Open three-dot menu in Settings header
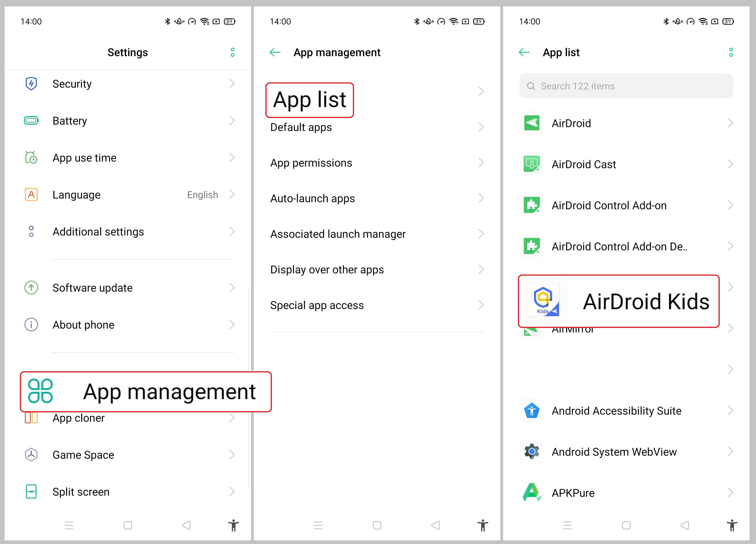Screen dimensions: 756x544 [232, 52]
